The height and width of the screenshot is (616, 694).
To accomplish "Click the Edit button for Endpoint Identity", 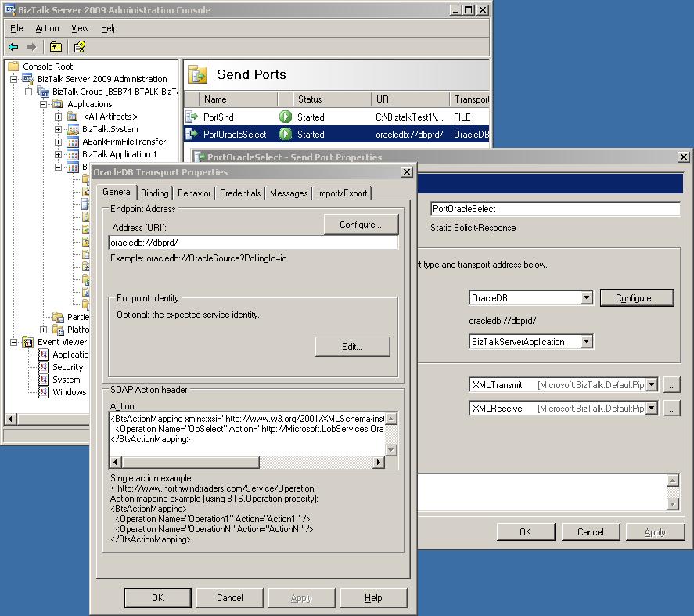I will 352,347.
